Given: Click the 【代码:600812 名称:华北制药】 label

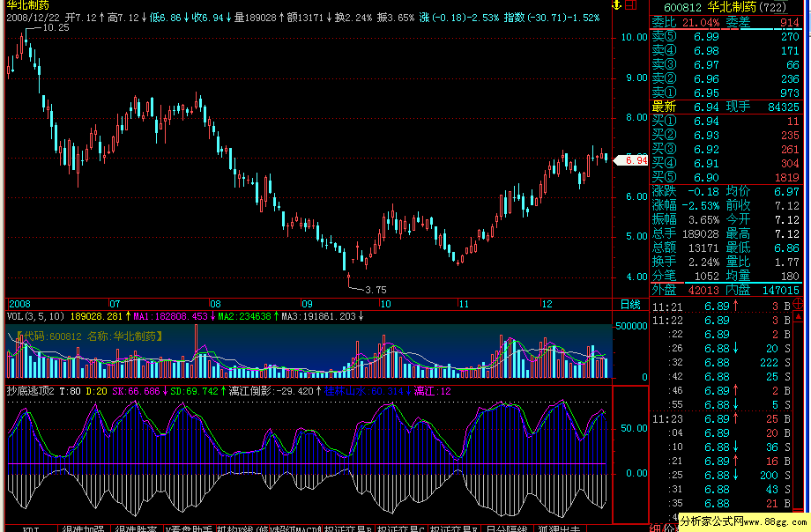Looking at the screenshot, I should 89,336.
